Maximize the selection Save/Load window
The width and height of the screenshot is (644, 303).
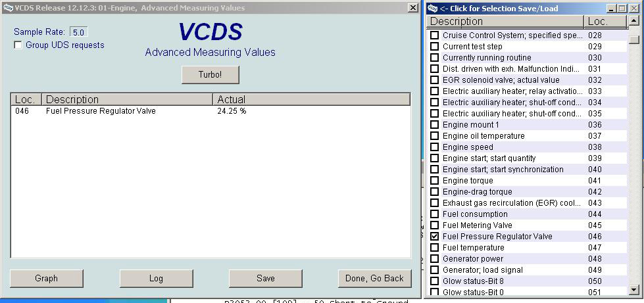point(621,8)
